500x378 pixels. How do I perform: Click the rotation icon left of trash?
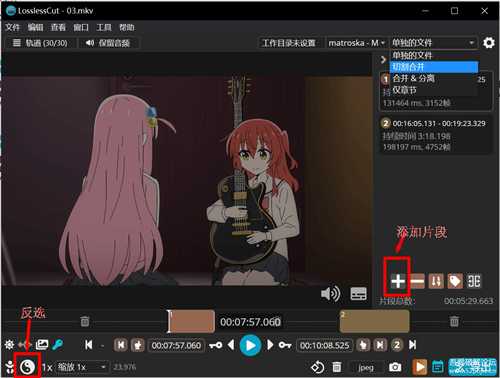317,367
